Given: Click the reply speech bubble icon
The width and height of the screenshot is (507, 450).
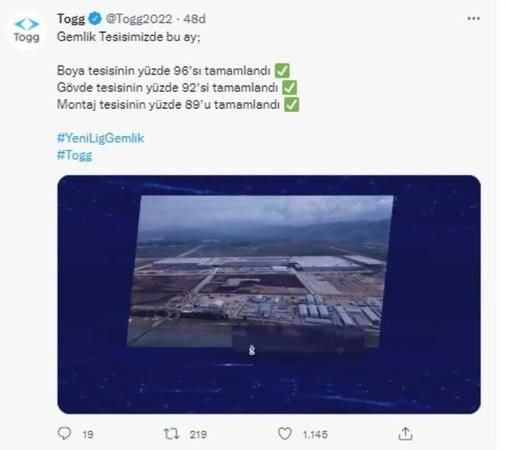Looking at the screenshot, I should tap(64, 434).
